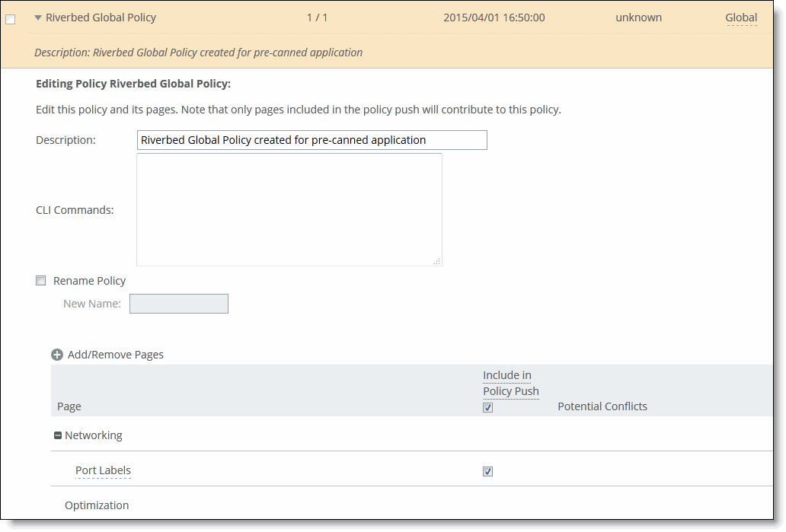Click the policy description italic text
The height and width of the screenshot is (532, 786).
pyautogui.click(x=199, y=53)
